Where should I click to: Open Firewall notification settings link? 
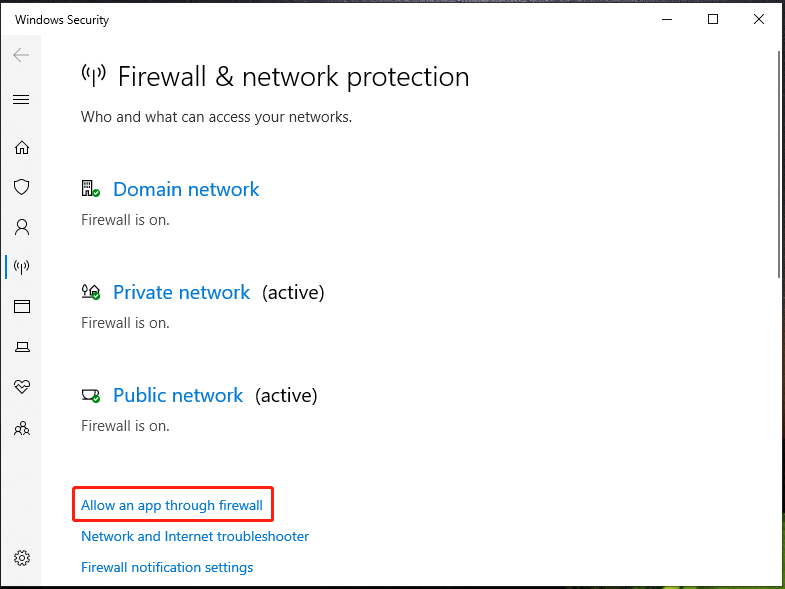(x=167, y=568)
